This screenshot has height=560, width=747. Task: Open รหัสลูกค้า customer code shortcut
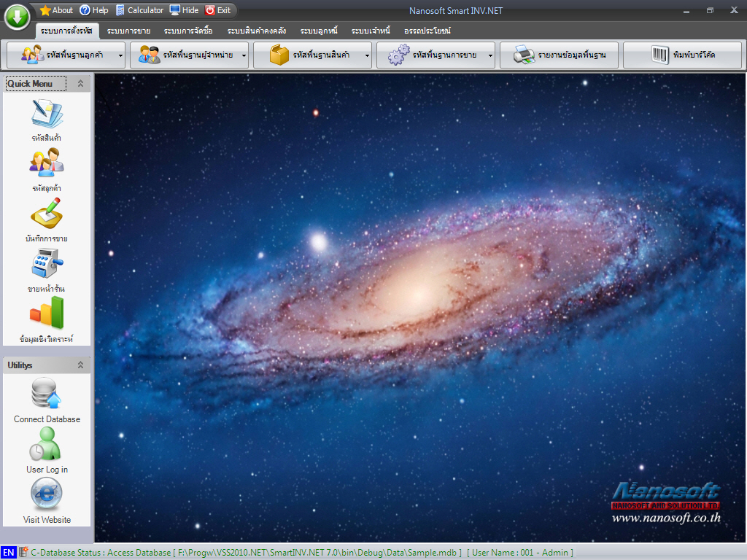[x=47, y=163]
